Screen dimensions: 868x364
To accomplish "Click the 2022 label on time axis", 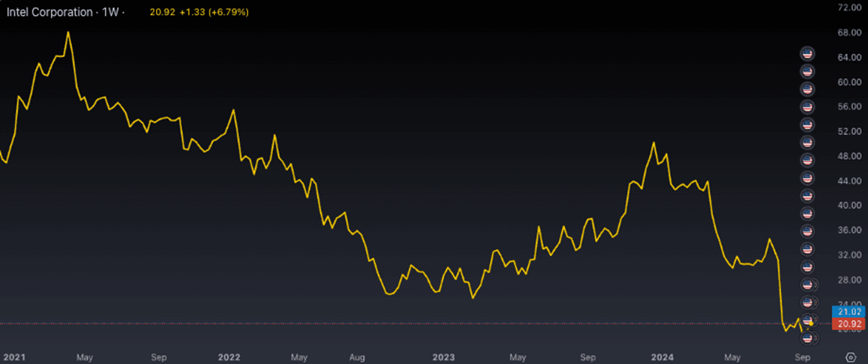I will pos(227,357).
